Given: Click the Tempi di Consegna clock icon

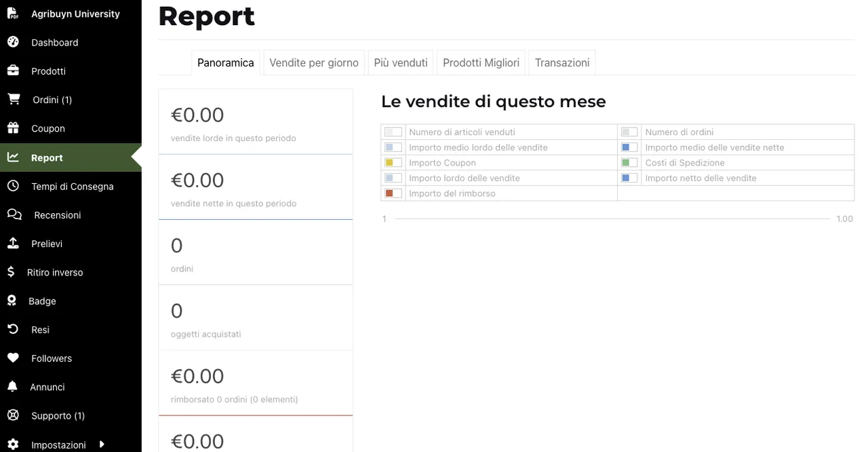Looking at the screenshot, I should [x=13, y=185].
